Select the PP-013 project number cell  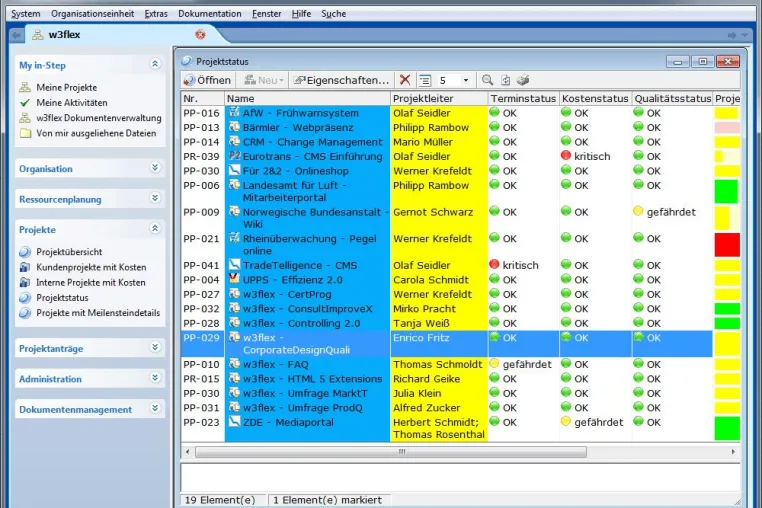click(x=202, y=127)
